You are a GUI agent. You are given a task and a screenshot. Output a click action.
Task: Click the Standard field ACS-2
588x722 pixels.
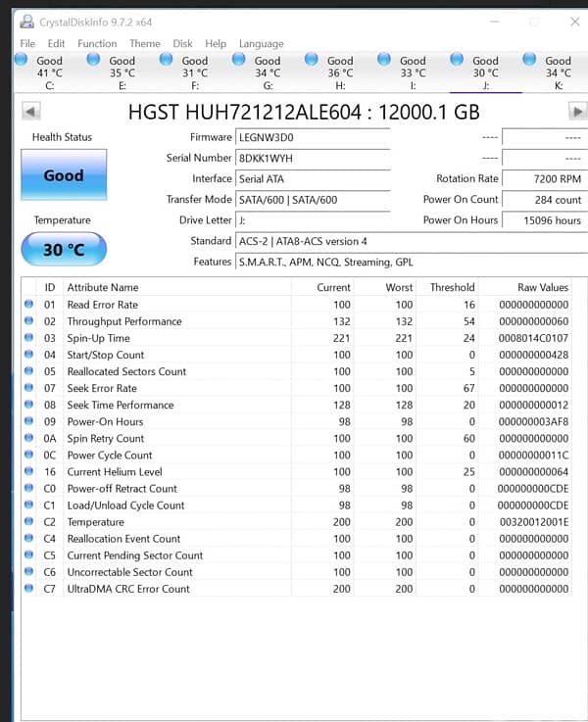click(412, 241)
